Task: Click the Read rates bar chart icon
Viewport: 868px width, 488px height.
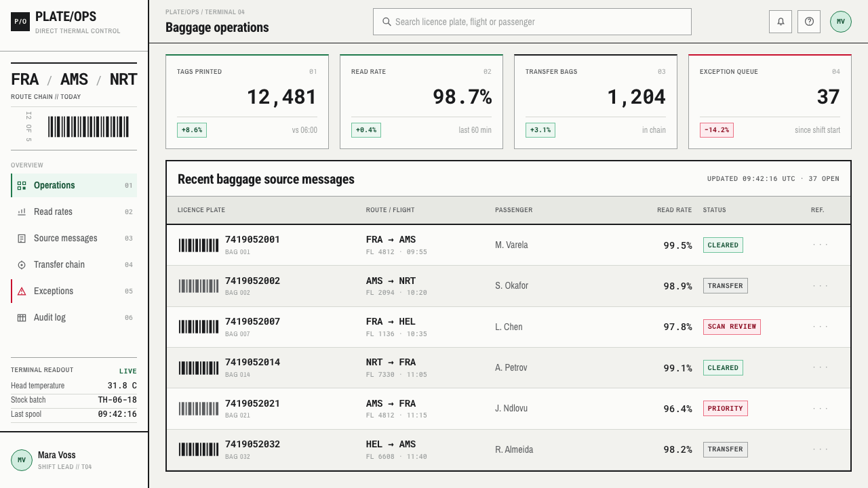Action: tap(22, 212)
